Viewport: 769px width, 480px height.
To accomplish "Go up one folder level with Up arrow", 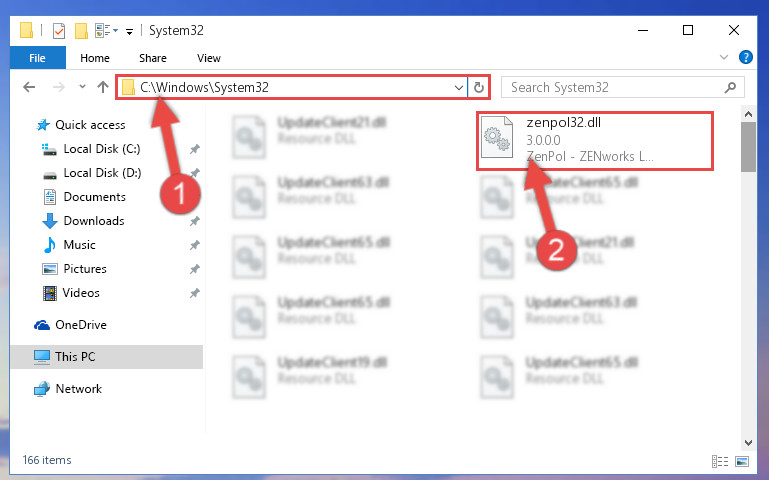I will [x=103, y=87].
